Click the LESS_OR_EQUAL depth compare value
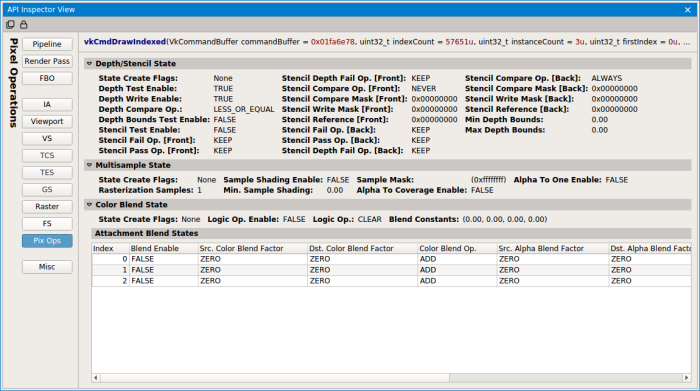700x391 pixels. click(244, 109)
